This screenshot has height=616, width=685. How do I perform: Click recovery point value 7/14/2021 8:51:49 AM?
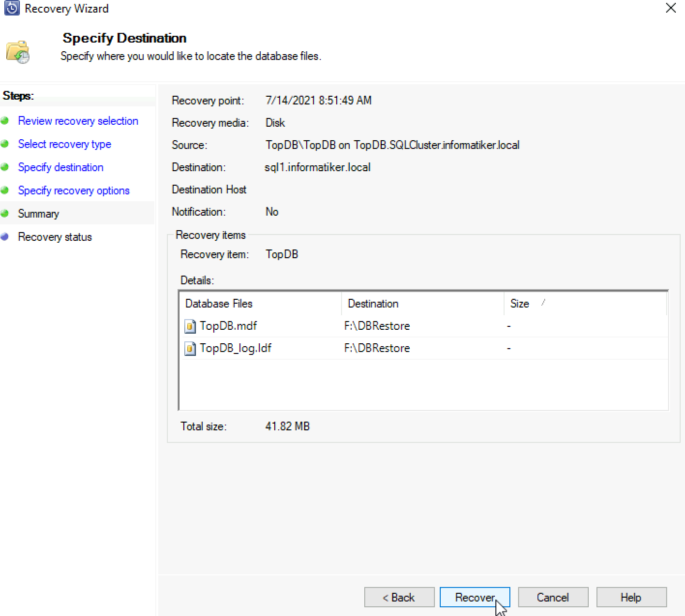318,101
